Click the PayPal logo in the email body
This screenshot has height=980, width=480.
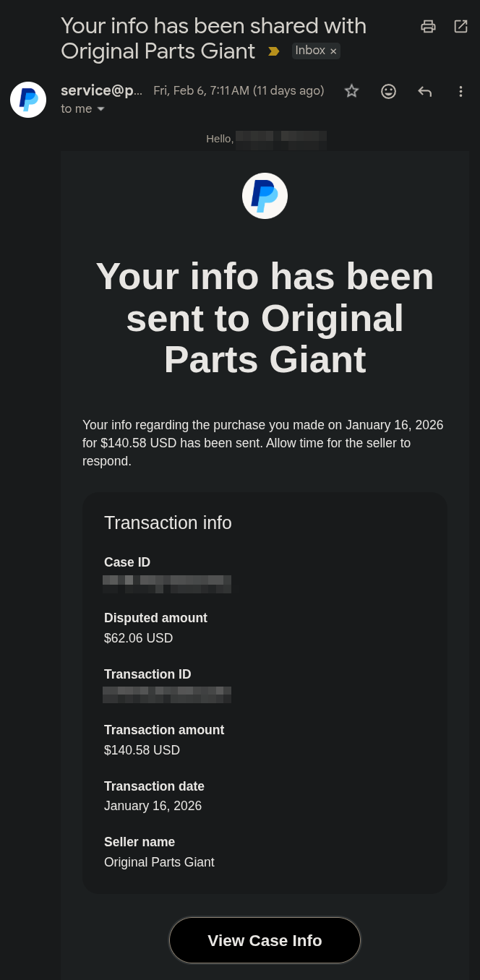coord(265,196)
